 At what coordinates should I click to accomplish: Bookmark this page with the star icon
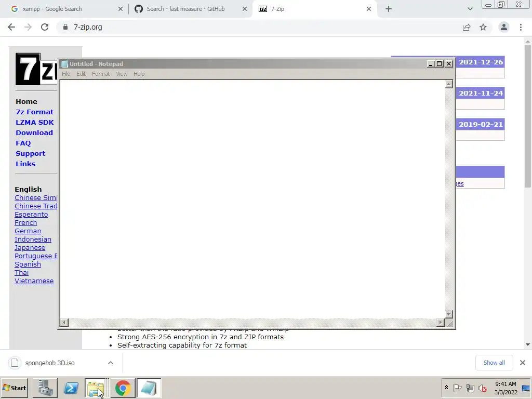483,27
